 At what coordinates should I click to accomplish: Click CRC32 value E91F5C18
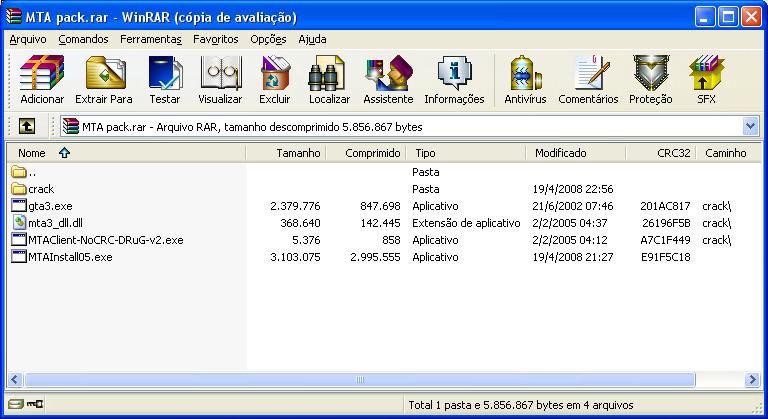click(x=666, y=257)
